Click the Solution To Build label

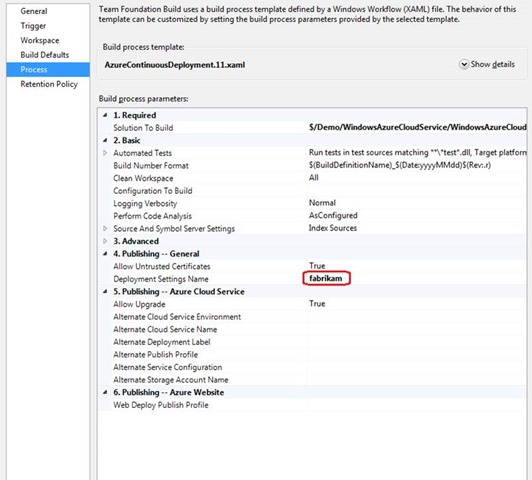point(143,128)
